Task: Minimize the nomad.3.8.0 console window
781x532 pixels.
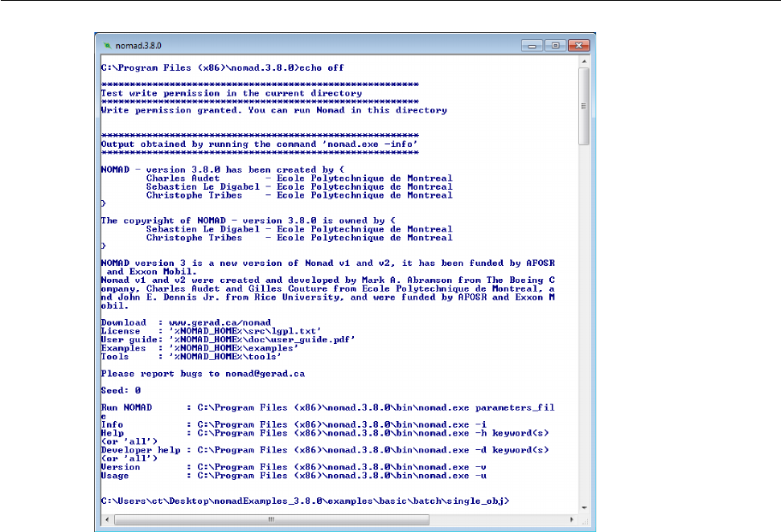Action: click(x=532, y=46)
